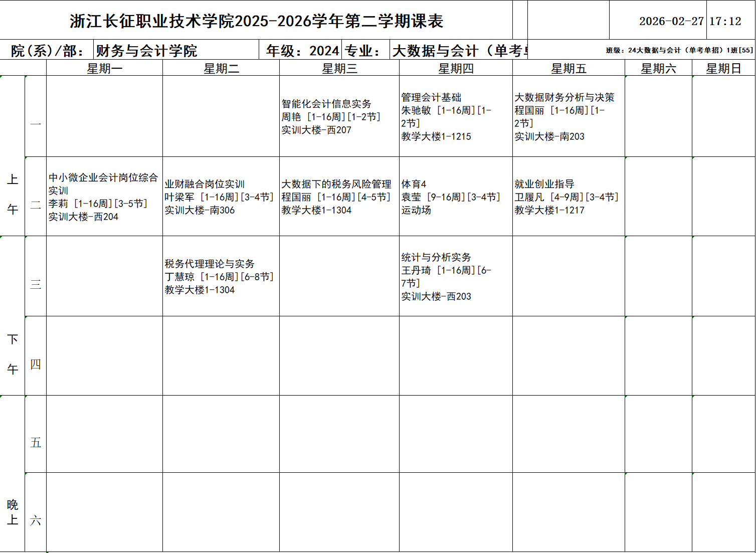Select the 管理会计基础 course cell
Viewport: 756px width, 553px height.
(x=455, y=117)
